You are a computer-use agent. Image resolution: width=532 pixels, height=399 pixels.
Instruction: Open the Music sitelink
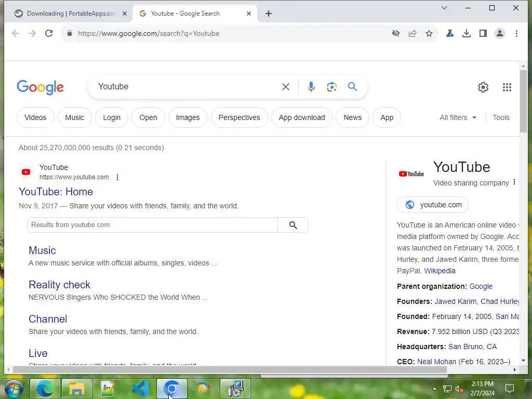(x=42, y=250)
